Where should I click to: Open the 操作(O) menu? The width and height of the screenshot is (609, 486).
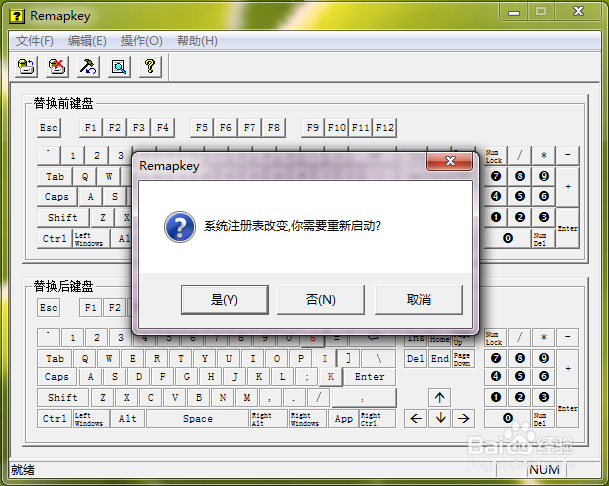[x=141, y=41]
